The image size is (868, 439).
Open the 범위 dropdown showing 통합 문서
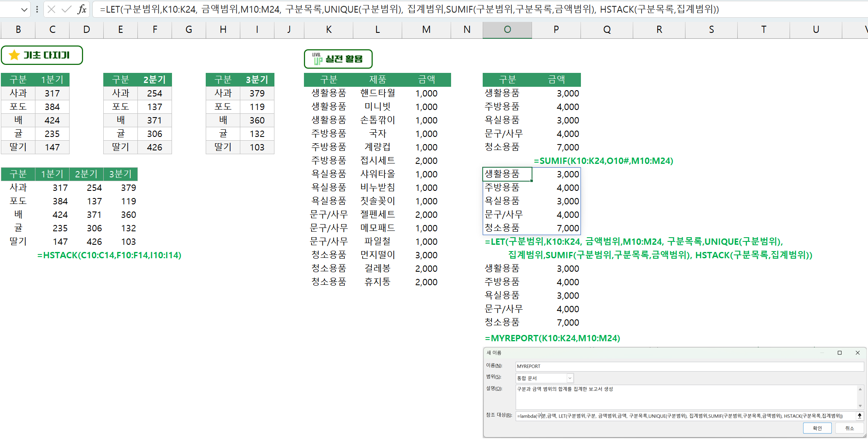click(570, 378)
